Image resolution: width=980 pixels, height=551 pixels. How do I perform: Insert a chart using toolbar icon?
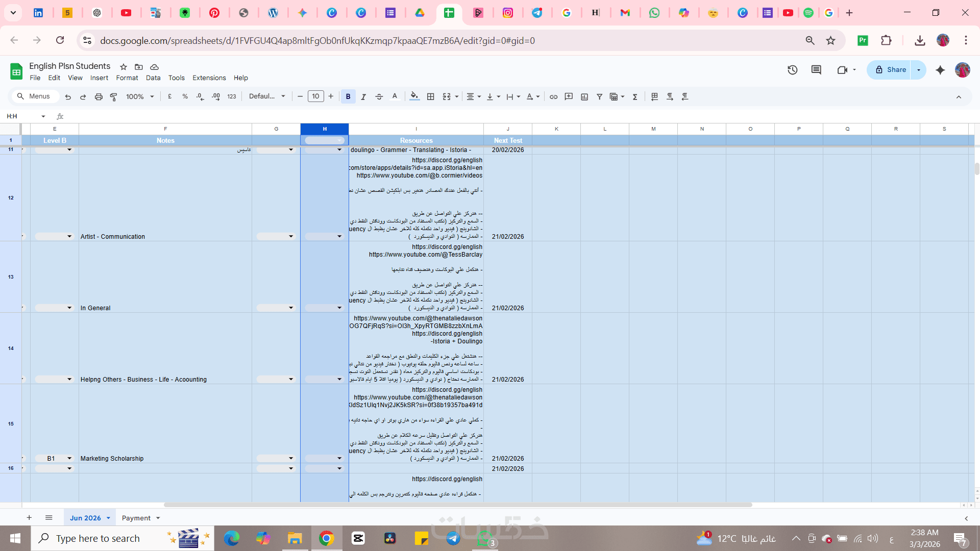[x=584, y=96]
